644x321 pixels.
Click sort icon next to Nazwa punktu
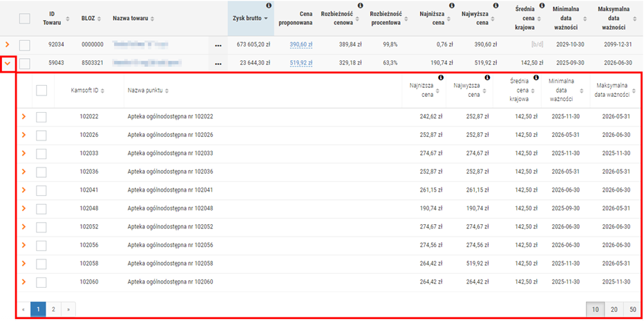pyautogui.click(x=167, y=91)
